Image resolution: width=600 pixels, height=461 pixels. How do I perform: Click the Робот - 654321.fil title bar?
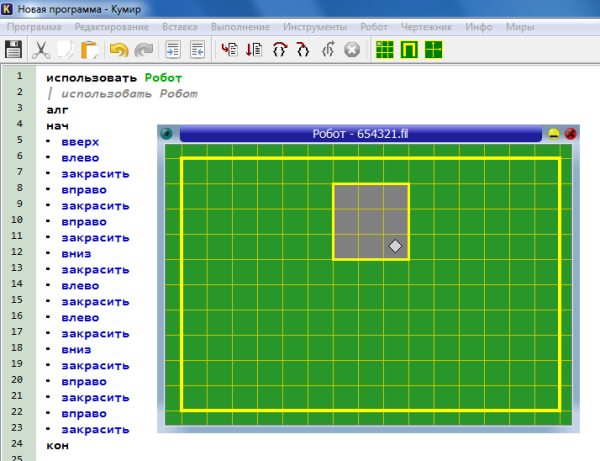click(x=360, y=134)
